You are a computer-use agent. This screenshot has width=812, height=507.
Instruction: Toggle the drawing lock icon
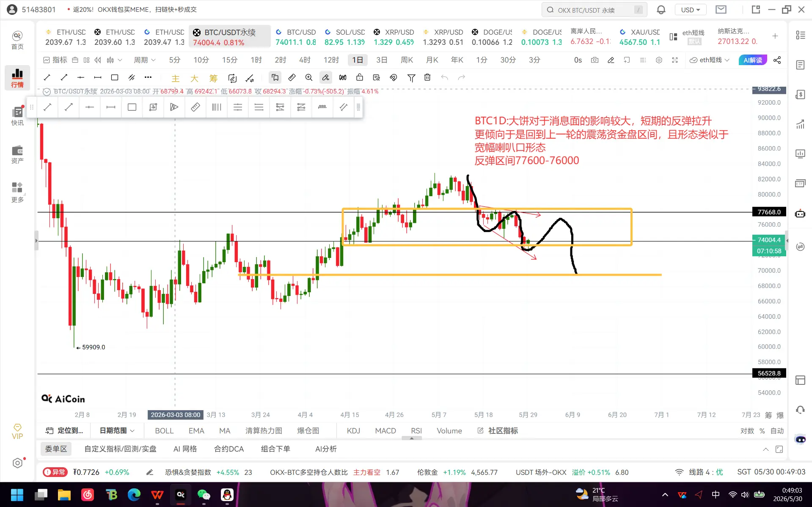tap(360, 77)
